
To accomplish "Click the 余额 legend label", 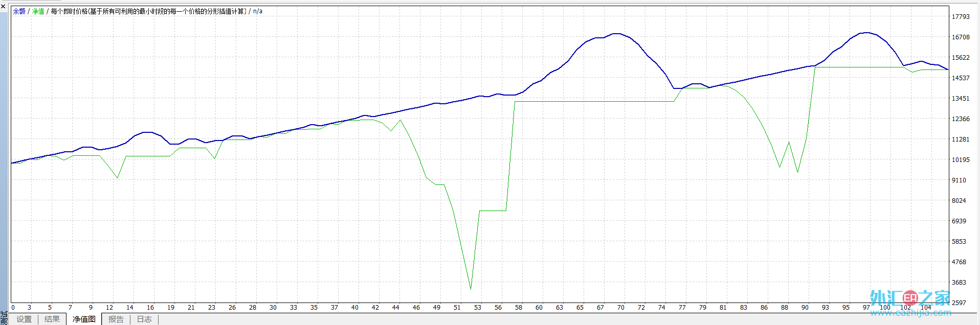I will (19, 11).
